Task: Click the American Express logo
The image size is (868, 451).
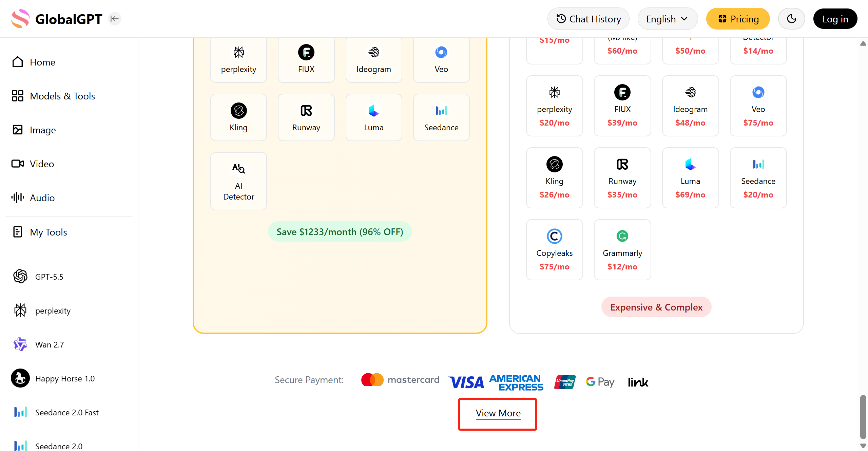Action: tap(516, 382)
